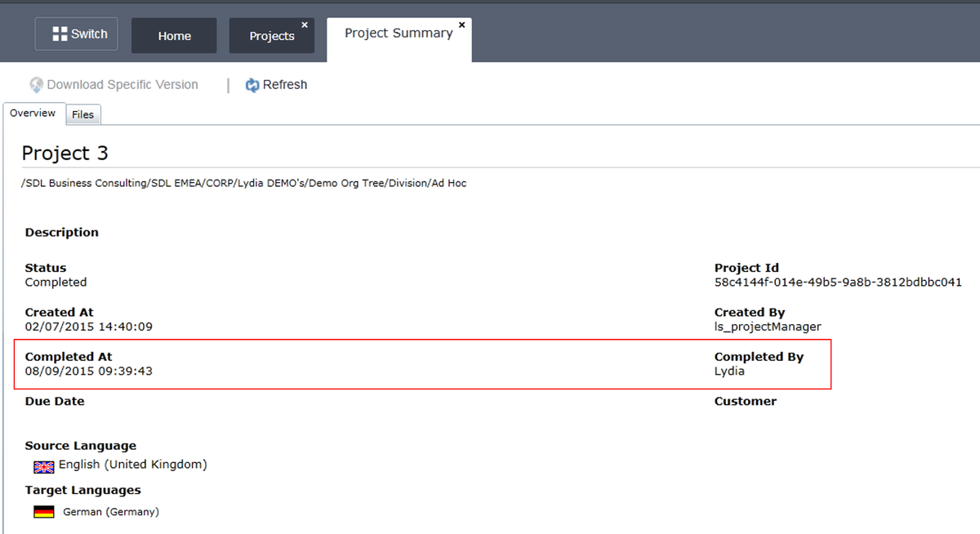
Task: Click the Created At date 02/07/2015 14:40:09
Action: [89, 327]
